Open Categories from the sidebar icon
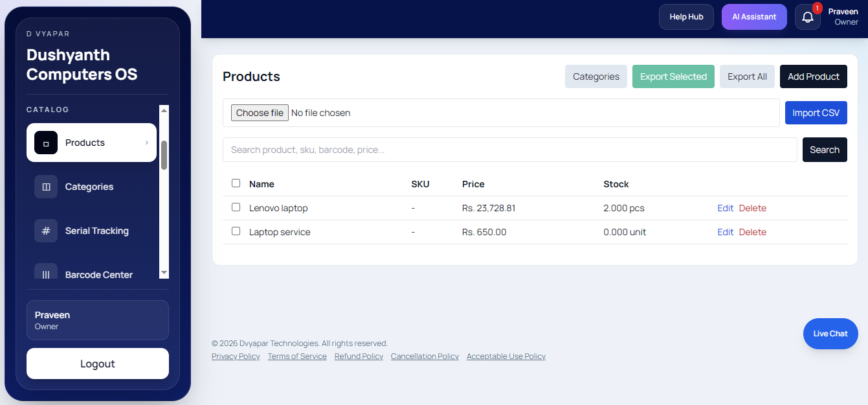The image size is (868, 405). [46, 187]
